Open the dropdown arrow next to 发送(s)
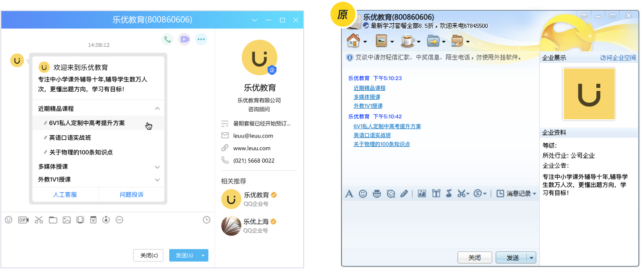The height and width of the screenshot is (275, 644). point(203,255)
